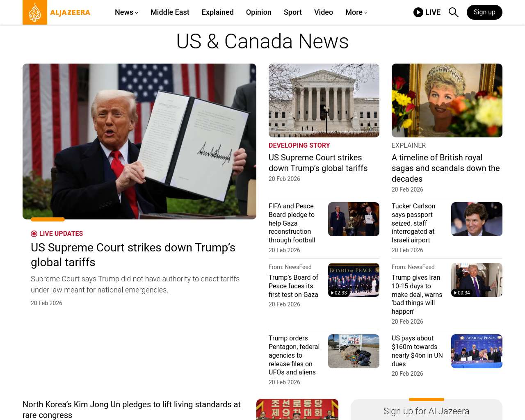Read US pays $160m UN dues story

[417, 351]
